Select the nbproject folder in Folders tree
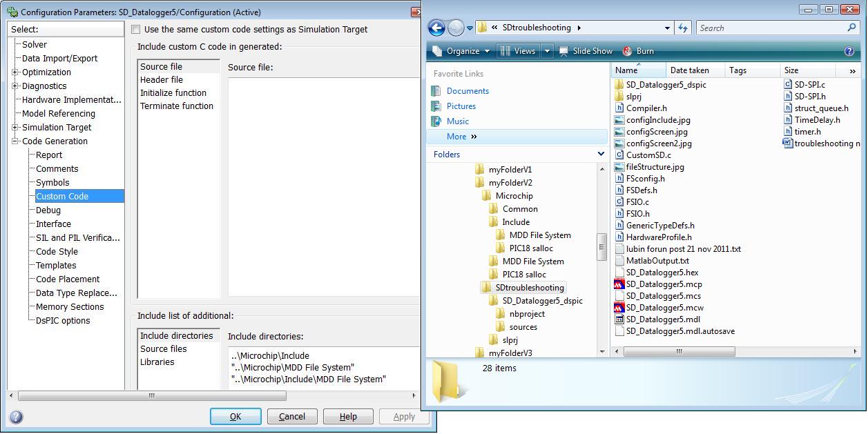868x434 pixels. tap(526, 314)
